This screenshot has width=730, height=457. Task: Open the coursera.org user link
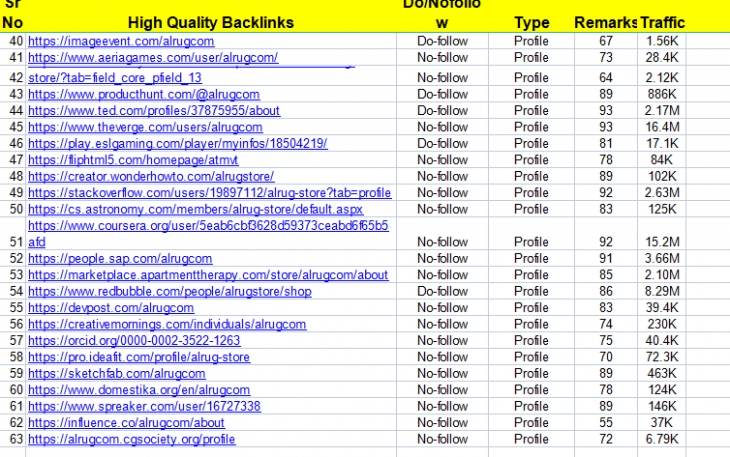pos(208,234)
